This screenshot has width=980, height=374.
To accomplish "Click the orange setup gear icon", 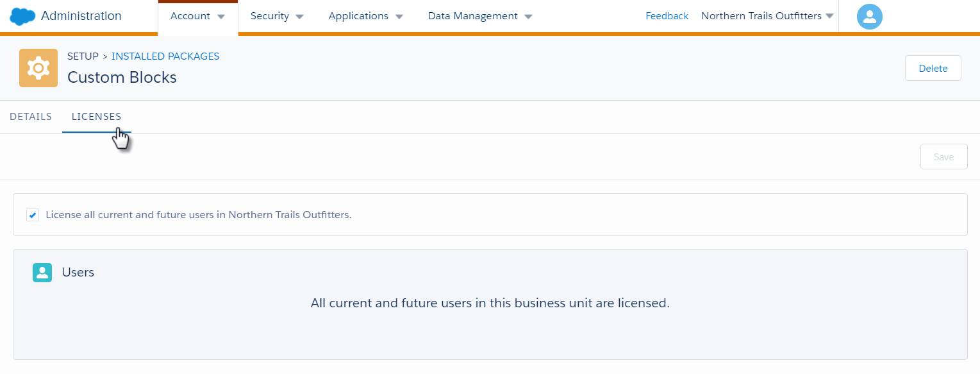I will click(x=38, y=68).
